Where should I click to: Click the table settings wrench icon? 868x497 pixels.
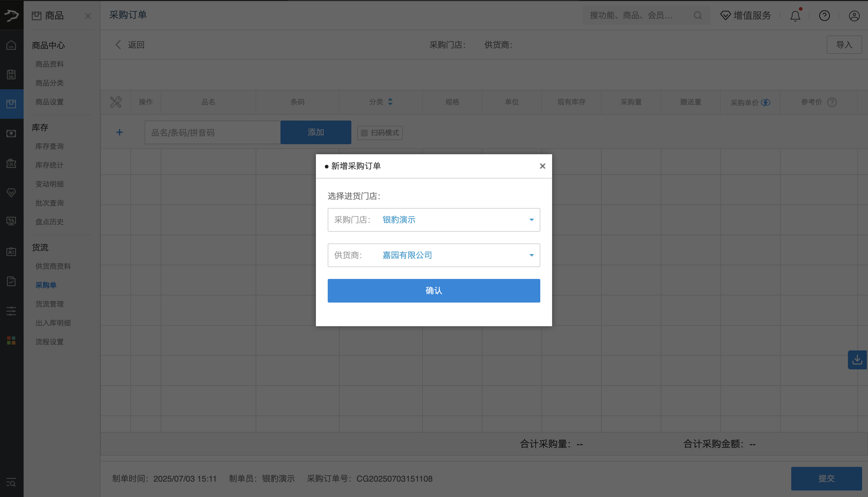pyautogui.click(x=116, y=102)
